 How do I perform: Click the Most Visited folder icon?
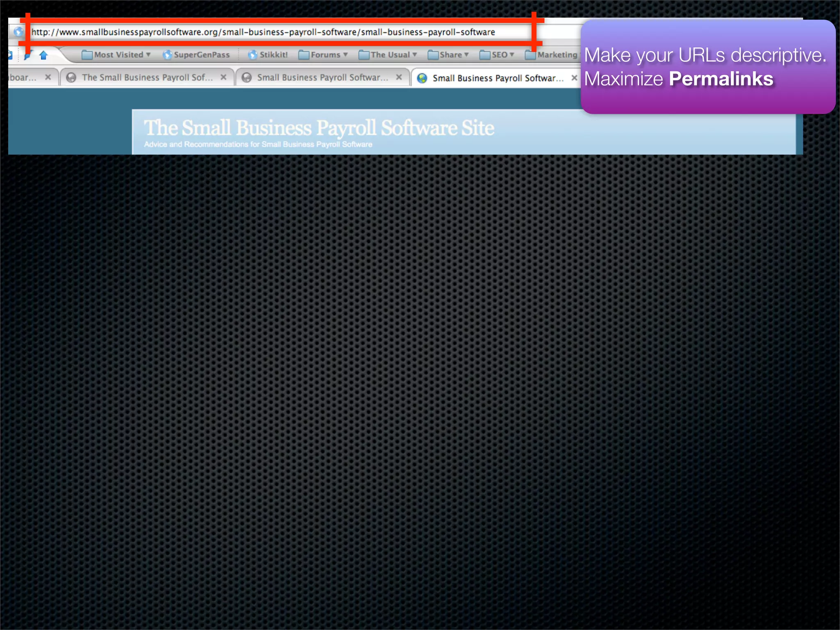coord(87,55)
